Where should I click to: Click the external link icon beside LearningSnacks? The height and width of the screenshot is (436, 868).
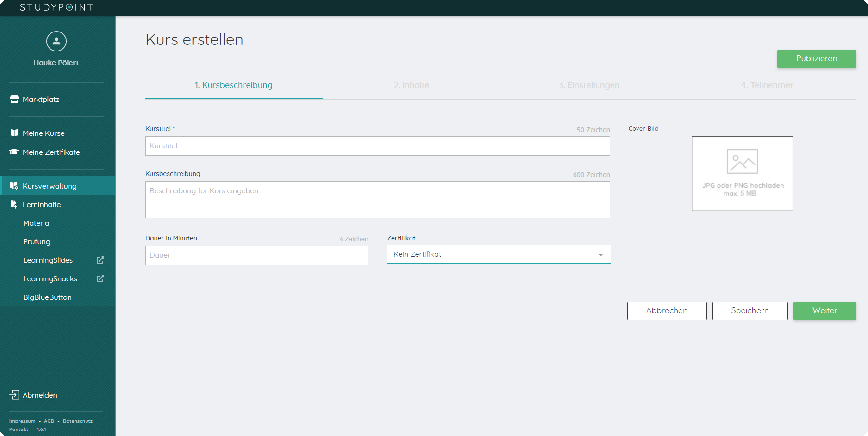[100, 278]
